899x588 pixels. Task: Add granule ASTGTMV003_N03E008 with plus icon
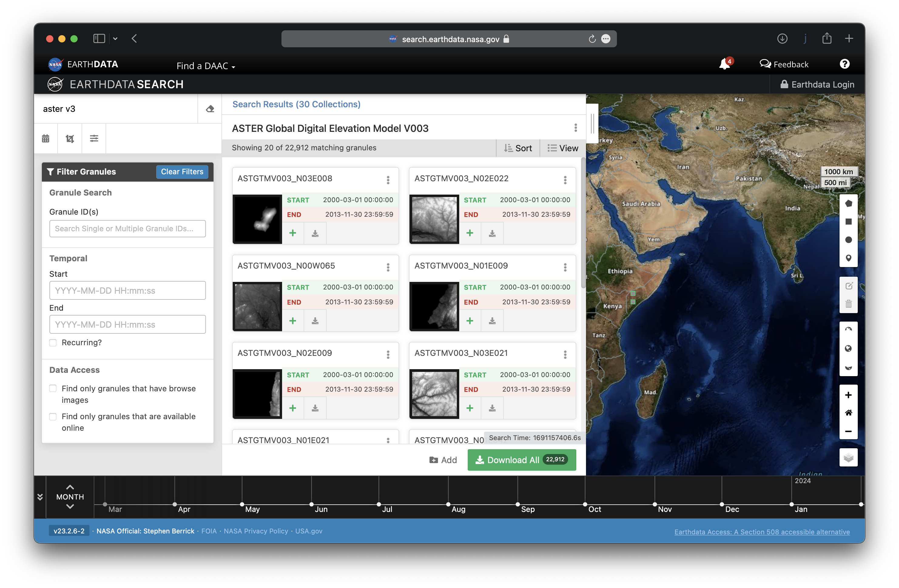tap(293, 233)
